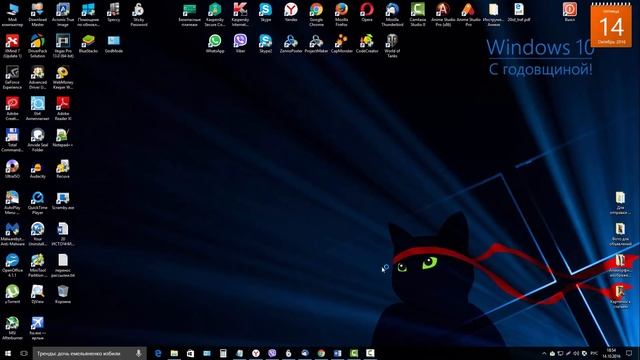Open the Google Chrome desktop shortcut

(x=316, y=15)
